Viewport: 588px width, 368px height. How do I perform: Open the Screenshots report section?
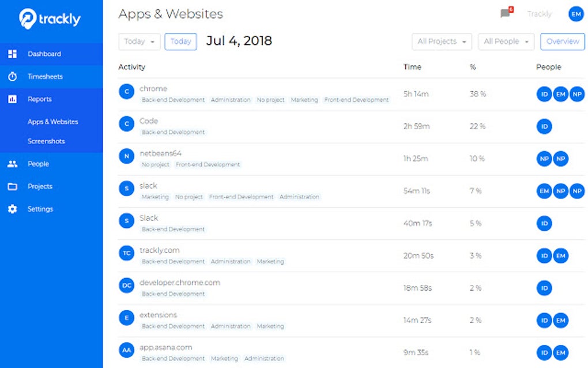(x=46, y=141)
